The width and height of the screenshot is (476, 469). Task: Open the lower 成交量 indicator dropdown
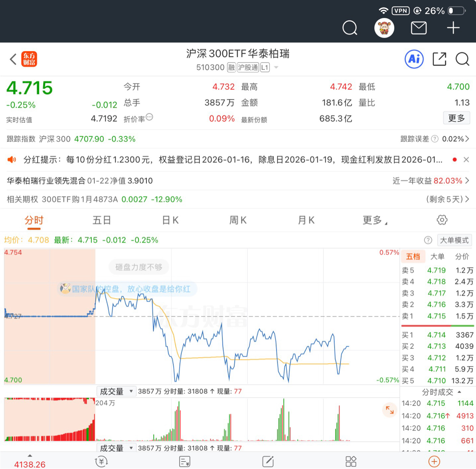(x=116, y=448)
